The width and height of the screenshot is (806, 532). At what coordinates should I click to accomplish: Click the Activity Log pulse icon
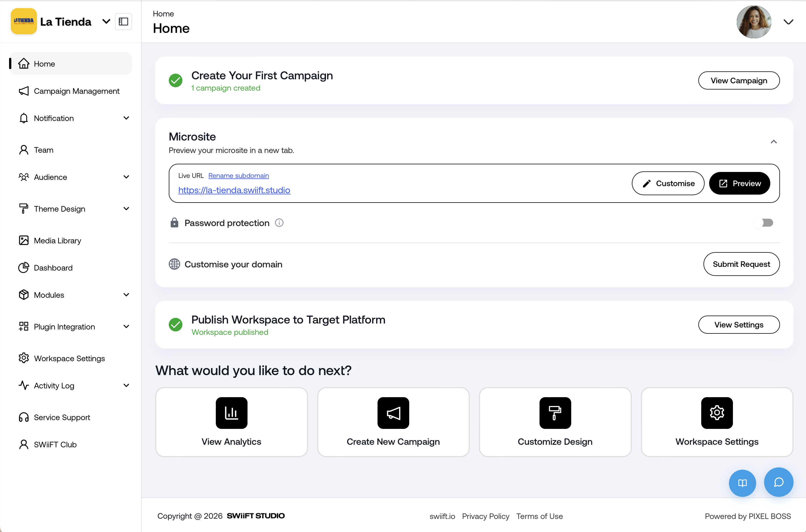(x=24, y=386)
